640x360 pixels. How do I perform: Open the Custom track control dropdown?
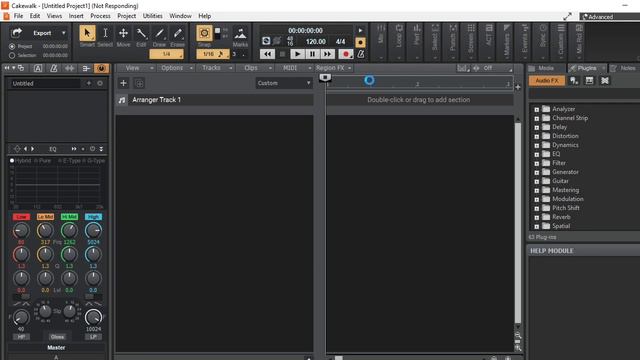point(284,83)
